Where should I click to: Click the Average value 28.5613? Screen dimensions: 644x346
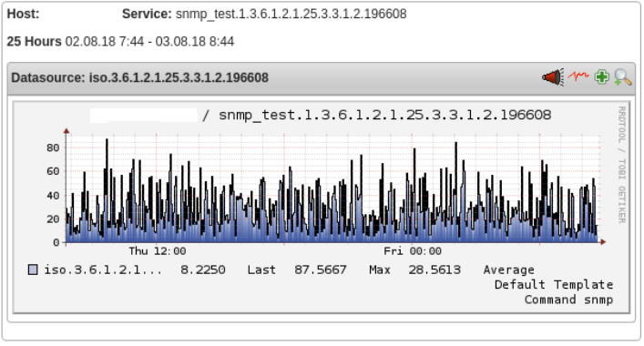tap(434, 270)
